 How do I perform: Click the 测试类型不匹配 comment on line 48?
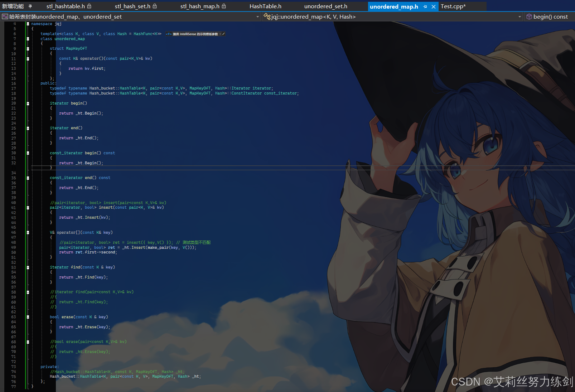click(197, 242)
